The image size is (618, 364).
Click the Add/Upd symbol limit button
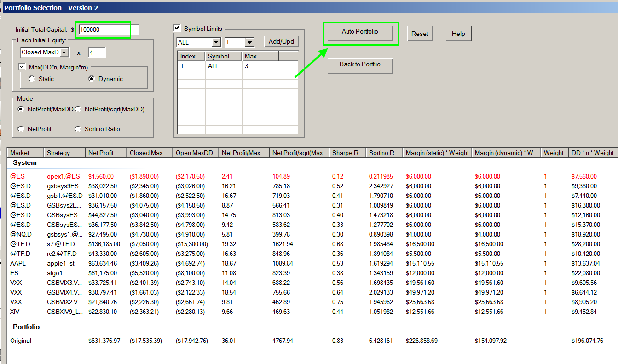(x=281, y=41)
